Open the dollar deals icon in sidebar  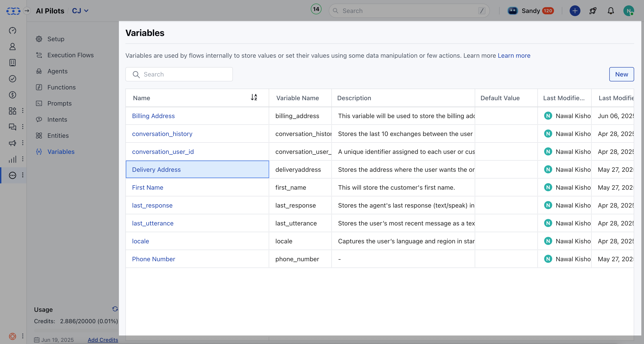click(x=13, y=95)
